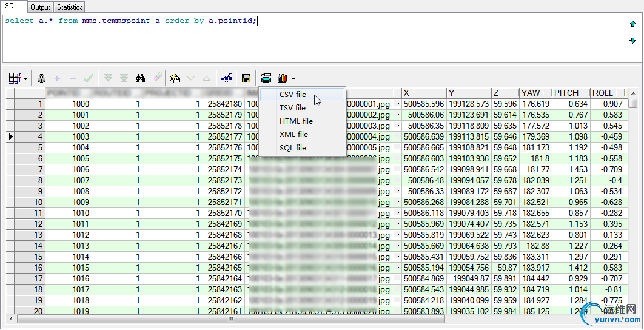
Task: Click the binoculars find icon
Action: (x=140, y=78)
